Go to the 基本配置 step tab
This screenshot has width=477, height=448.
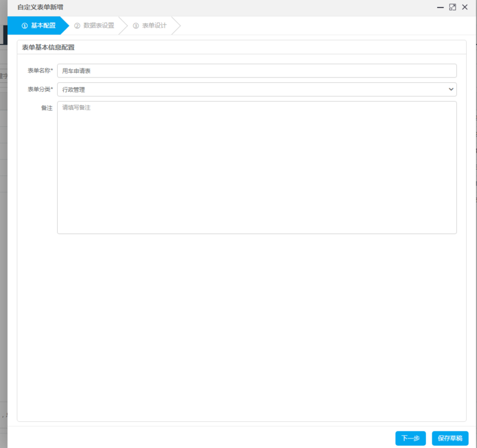coord(43,26)
